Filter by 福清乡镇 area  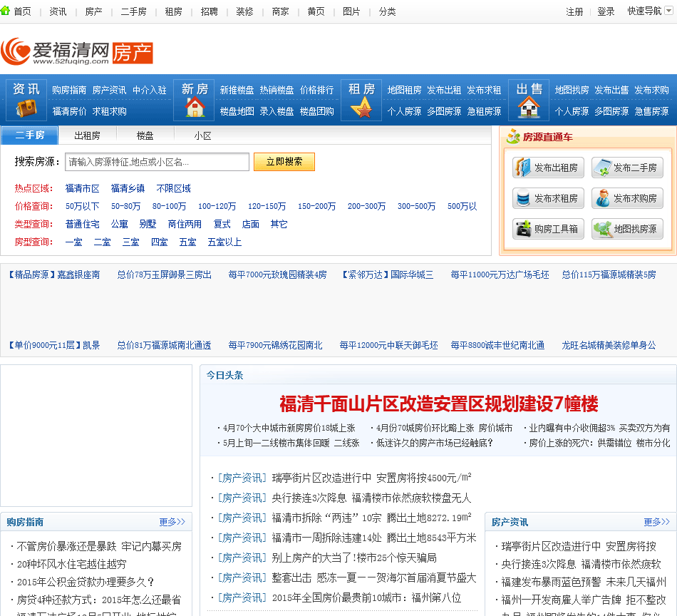[128, 188]
